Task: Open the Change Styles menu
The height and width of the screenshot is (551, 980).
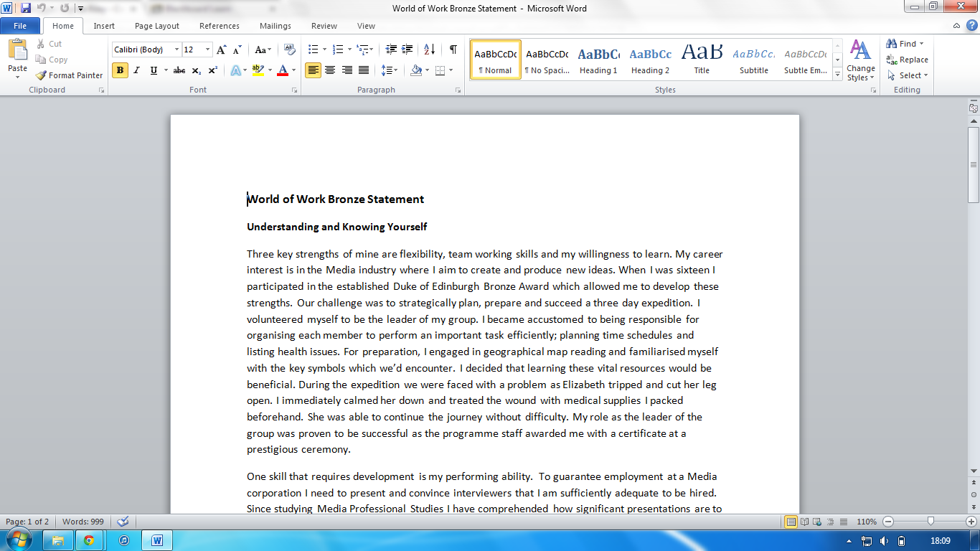Action: [x=861, y=61]
